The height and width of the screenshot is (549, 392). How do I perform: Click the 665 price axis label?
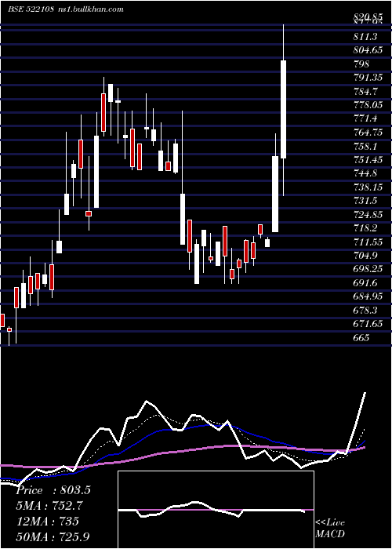coord(361,337)
